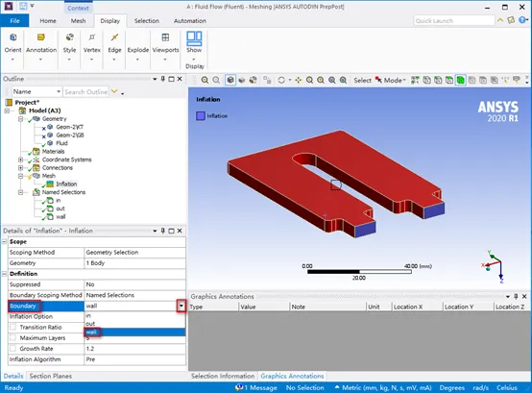Expand the Connections tree node
The height and width of the screenshot is (393, 532).
(21, 167)
